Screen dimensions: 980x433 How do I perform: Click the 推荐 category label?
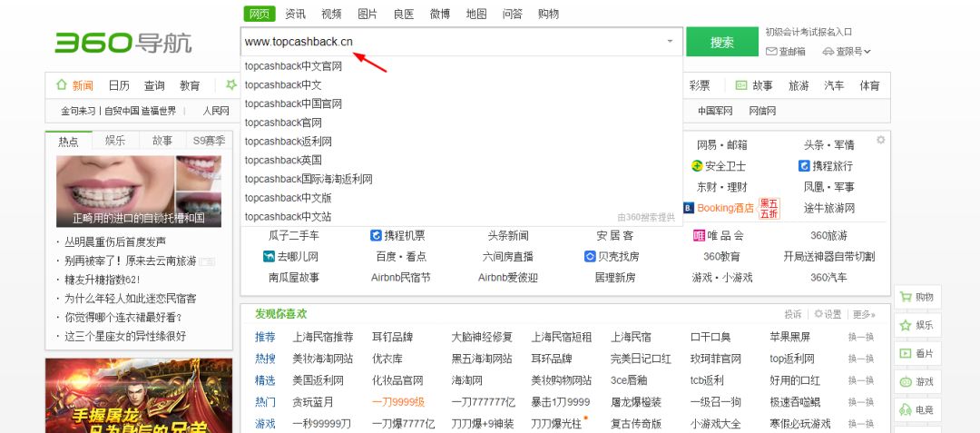pyautogui.click(x=265, y=338)
